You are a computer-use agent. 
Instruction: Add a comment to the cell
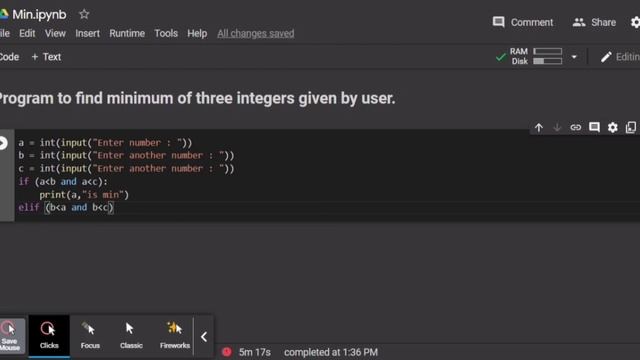594,127
